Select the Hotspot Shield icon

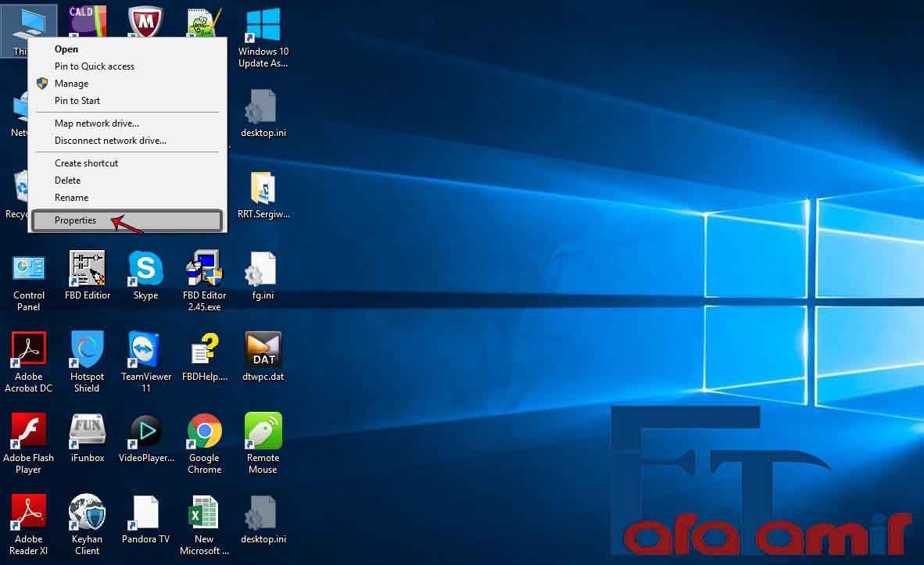click(x=88, y=350)
